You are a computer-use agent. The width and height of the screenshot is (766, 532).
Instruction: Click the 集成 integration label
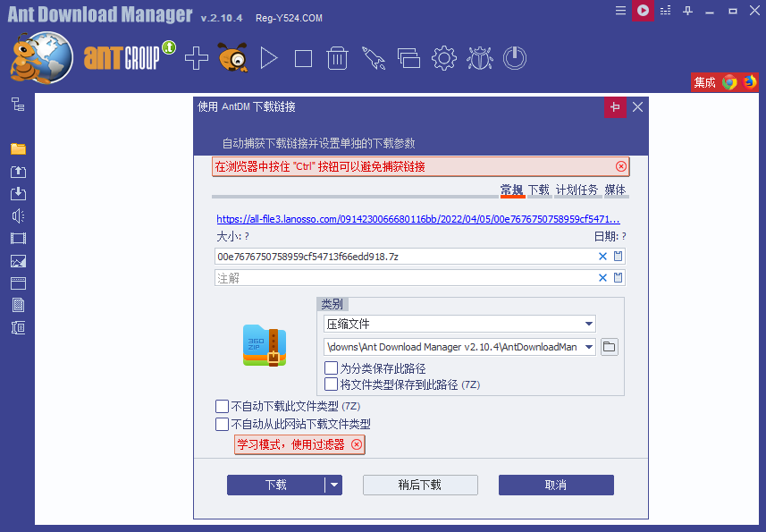[704, 82]
